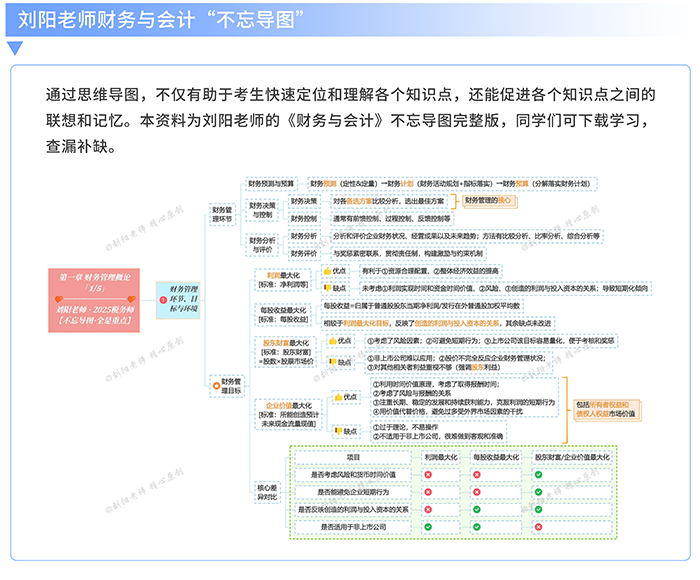Click row label 是否考虑风险和货币时间价值

[x=353, y=475]
